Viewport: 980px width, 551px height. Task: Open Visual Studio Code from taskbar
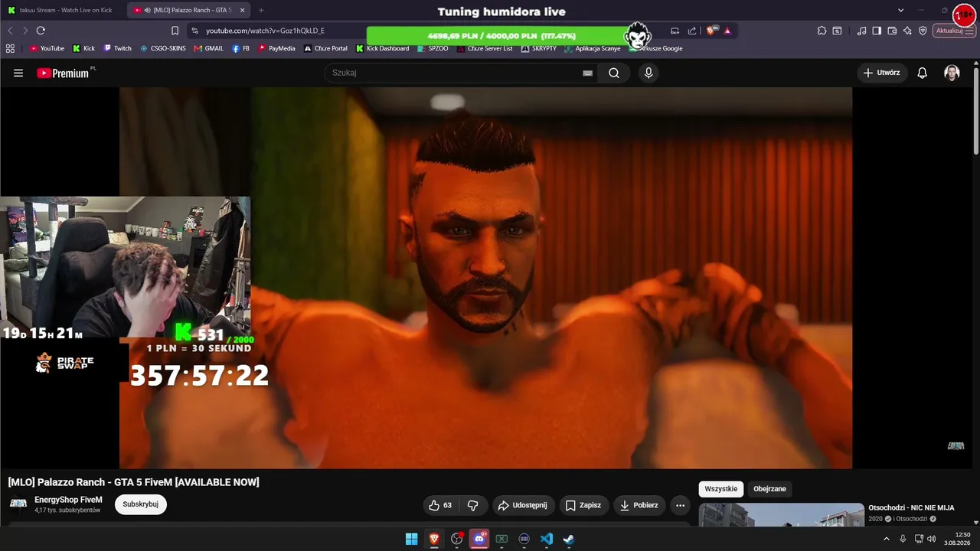tap(547, 539)
